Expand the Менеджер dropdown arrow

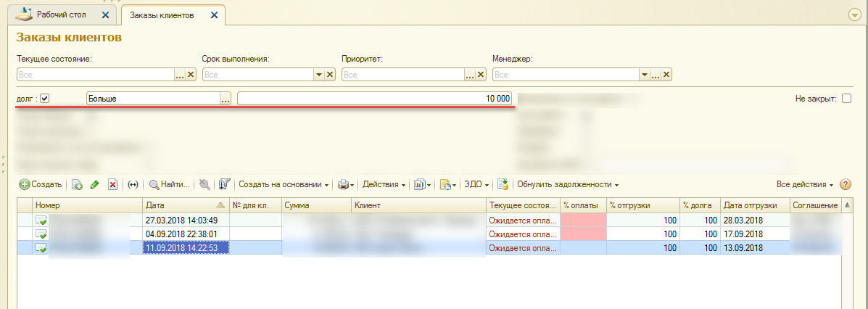pos(644,74)
